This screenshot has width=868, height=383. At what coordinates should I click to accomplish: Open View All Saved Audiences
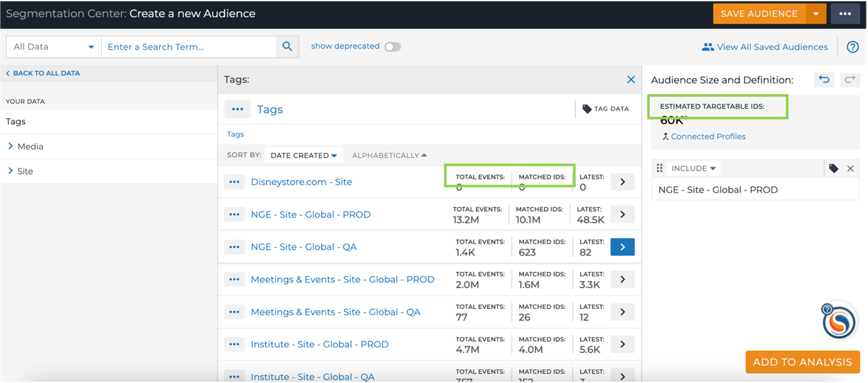pyautogui.click(x=764, y=47)
